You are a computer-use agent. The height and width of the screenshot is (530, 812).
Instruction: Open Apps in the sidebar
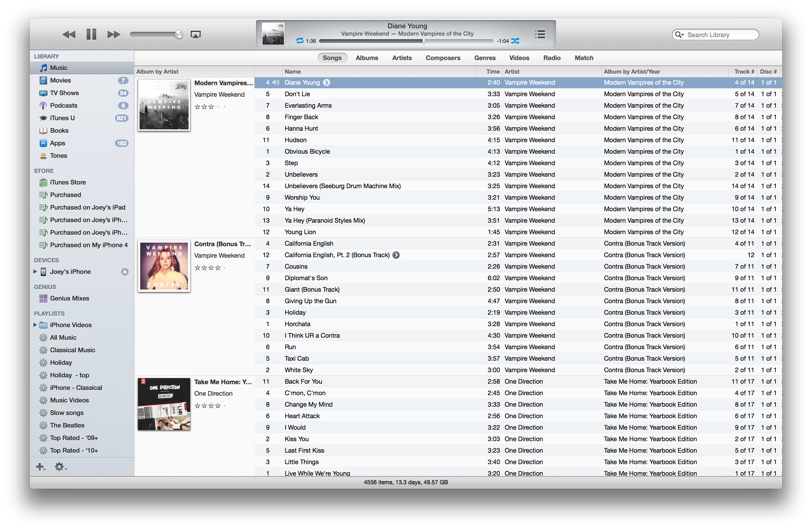[82, 143]
